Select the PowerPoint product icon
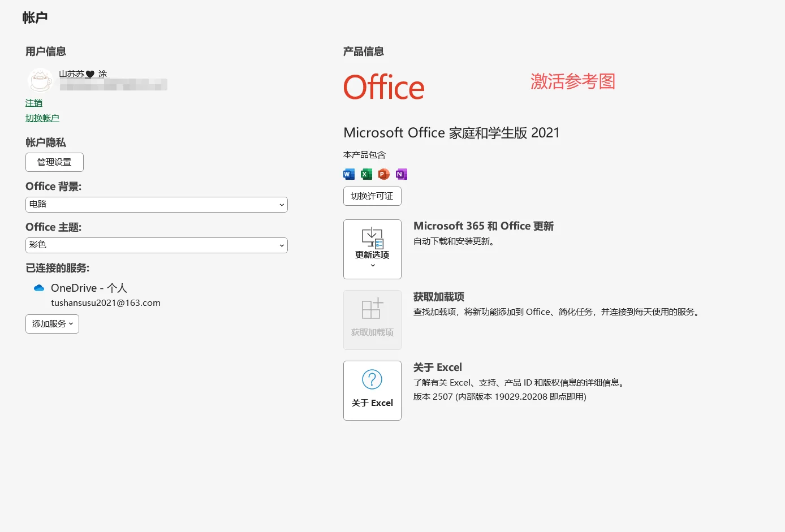This screenshot has width=785, height=532. [x=383, y=174]
